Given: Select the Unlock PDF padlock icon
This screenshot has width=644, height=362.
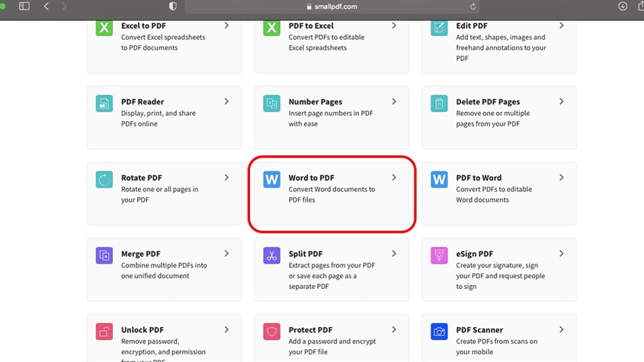Looking at the screenshot, I should click(104, 332).
